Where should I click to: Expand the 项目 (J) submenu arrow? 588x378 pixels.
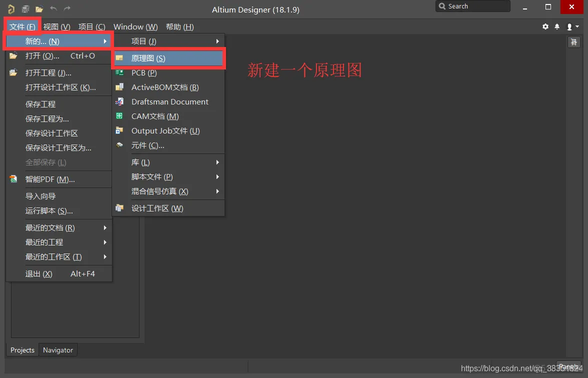(x=217, y=41)
